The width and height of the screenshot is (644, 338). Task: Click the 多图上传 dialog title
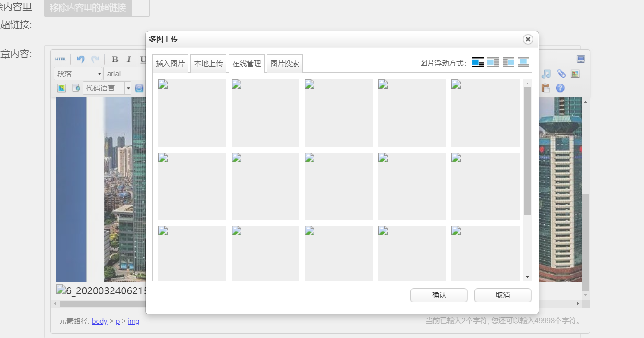pyautogui.click(x=163, y=39)
